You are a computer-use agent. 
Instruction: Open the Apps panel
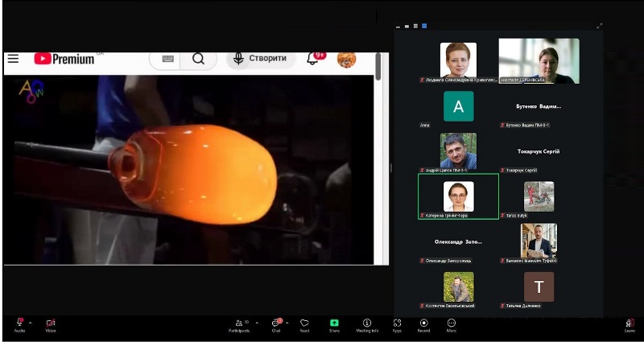tap(397, 324)
